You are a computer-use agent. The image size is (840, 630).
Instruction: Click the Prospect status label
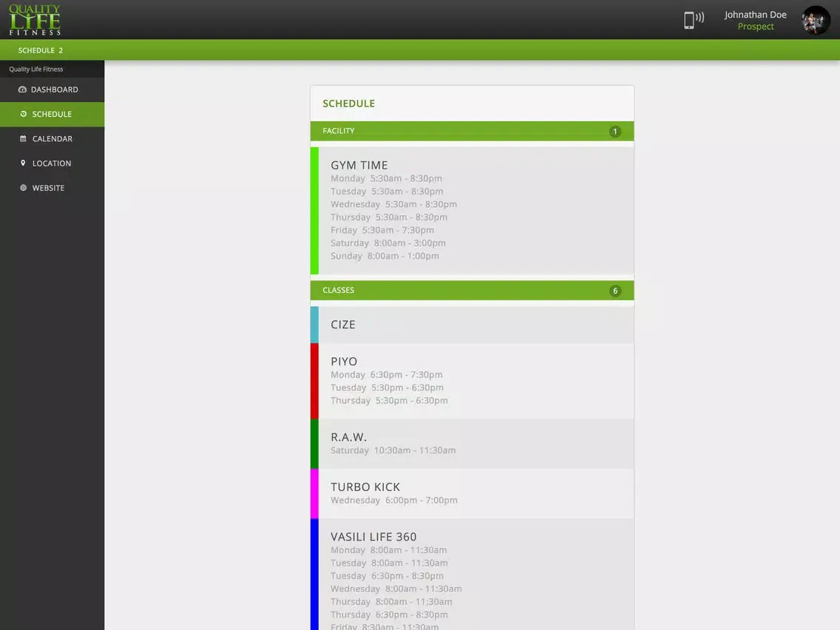(x=756, y=27)
